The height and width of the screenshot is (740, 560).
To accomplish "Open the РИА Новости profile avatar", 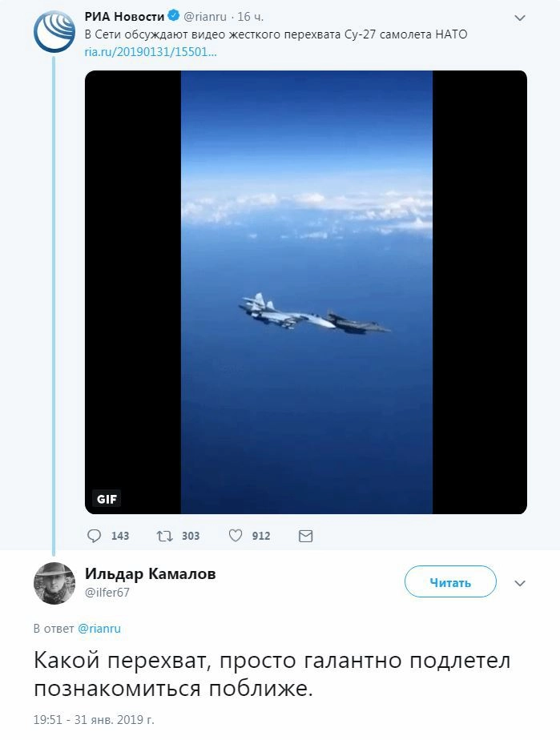I will tap(54, 33).
